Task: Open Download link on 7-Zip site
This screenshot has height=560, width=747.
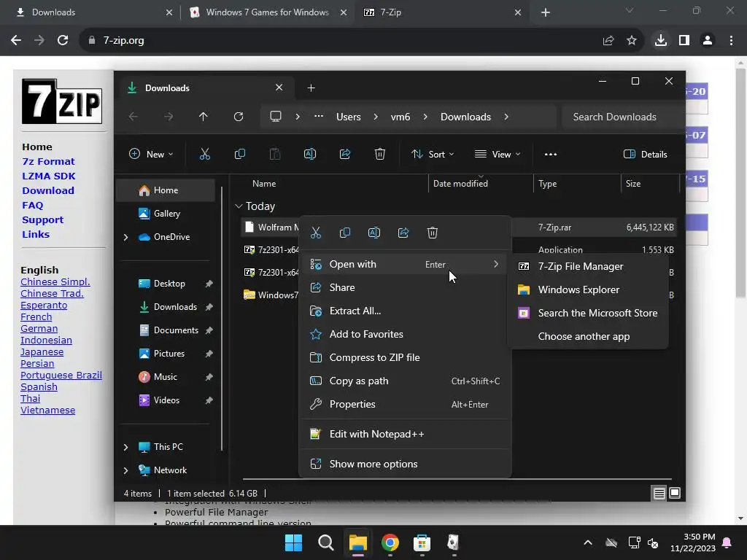Action: tap(48, 191)
